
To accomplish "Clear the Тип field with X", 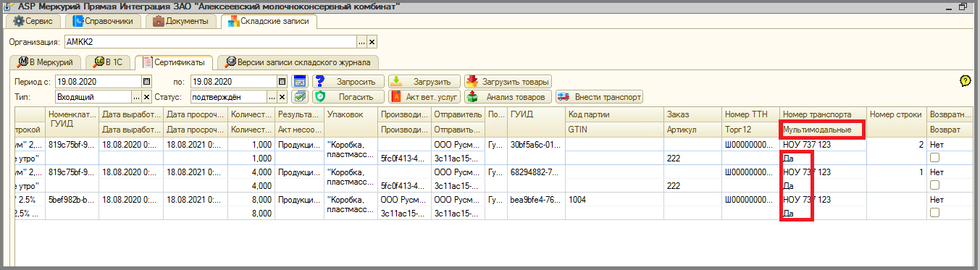I will (x=147, y=96).
